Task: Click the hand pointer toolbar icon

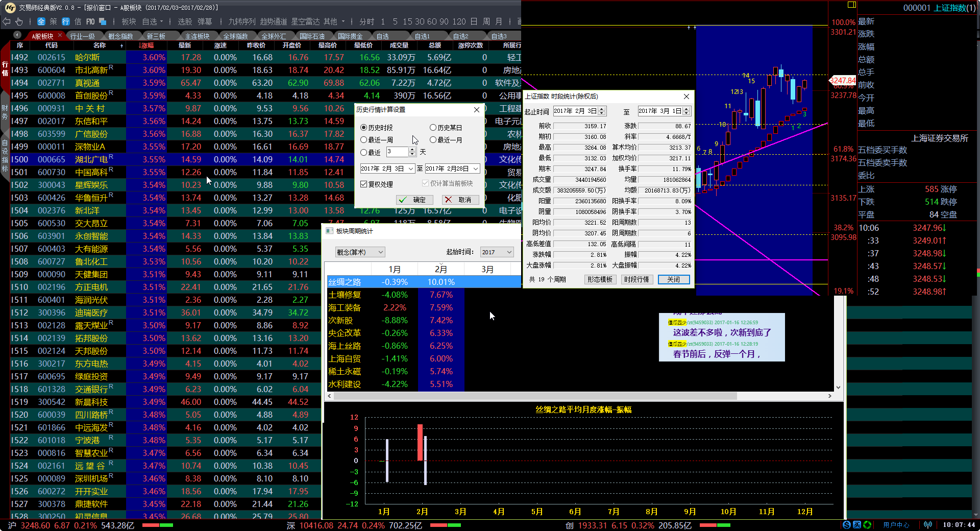Action: click(19, 21)
